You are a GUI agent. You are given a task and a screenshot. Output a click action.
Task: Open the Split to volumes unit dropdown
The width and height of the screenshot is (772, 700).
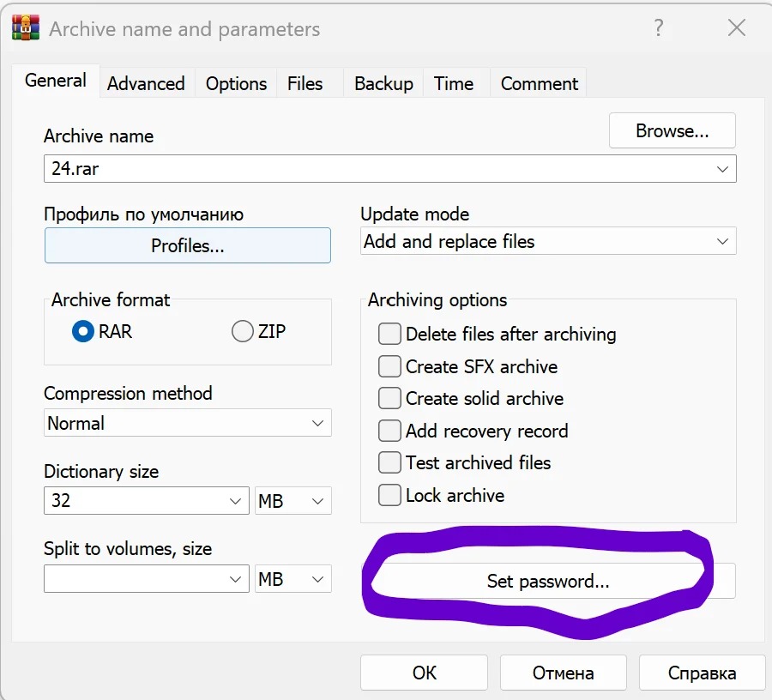[x=293, y=579]
